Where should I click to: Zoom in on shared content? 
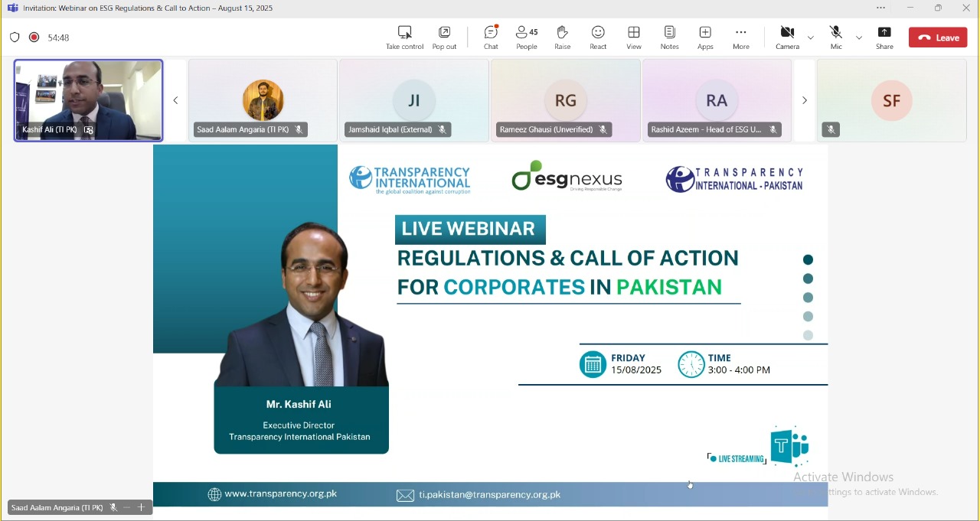coord(142,508)
